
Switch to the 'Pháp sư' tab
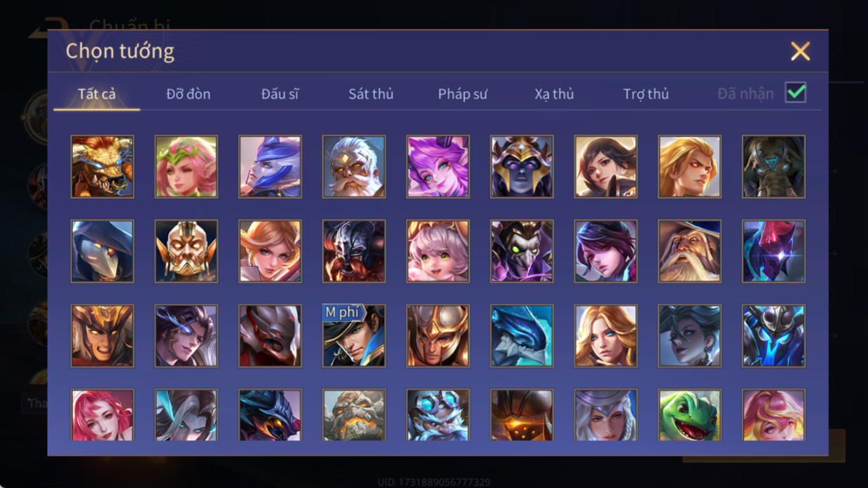pyautogui.click(x=462, y=94)
